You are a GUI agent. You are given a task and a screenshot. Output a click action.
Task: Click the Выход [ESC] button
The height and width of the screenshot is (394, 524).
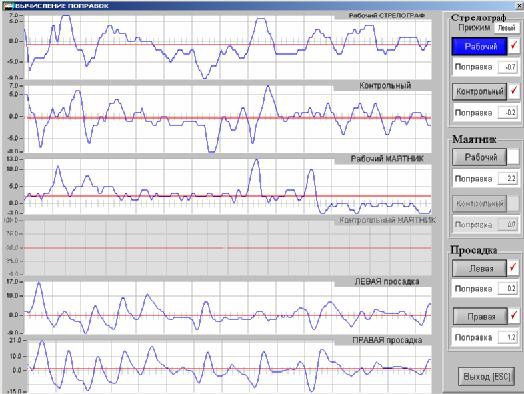tap(487, 377)
